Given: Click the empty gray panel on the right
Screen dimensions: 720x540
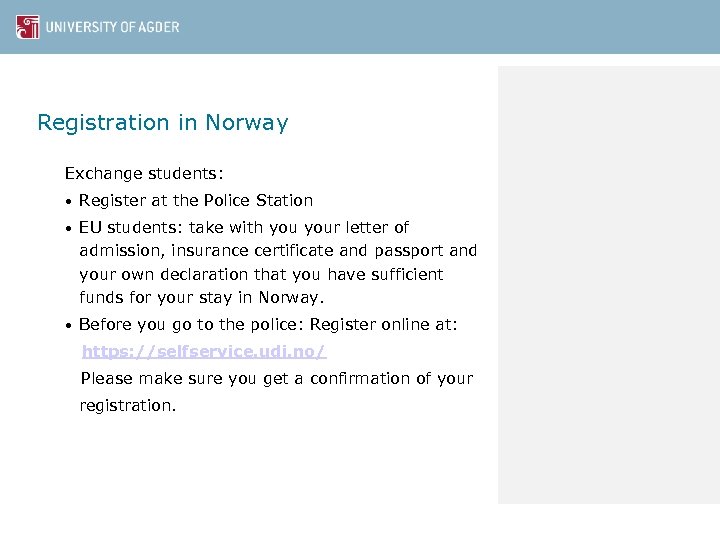Looking at the screenshot, I should pos(608,285).
